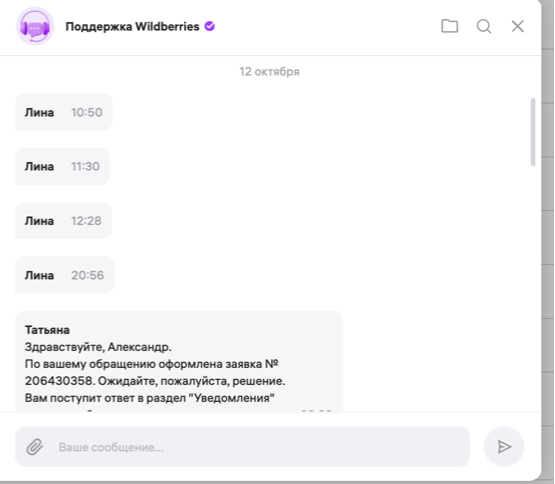This screenshot has width=555, height=484.
Task: Open the Лина message from 10:50
Action: [x=64, y=112]
